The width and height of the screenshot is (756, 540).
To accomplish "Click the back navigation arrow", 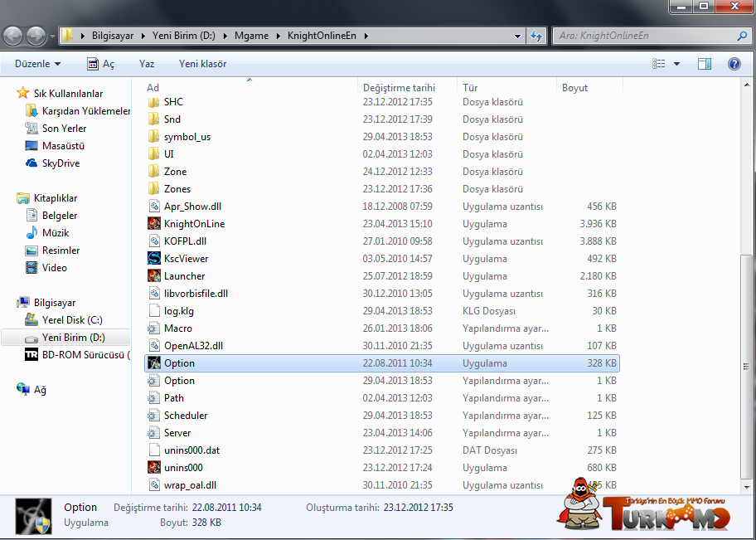I will point(13,36).
